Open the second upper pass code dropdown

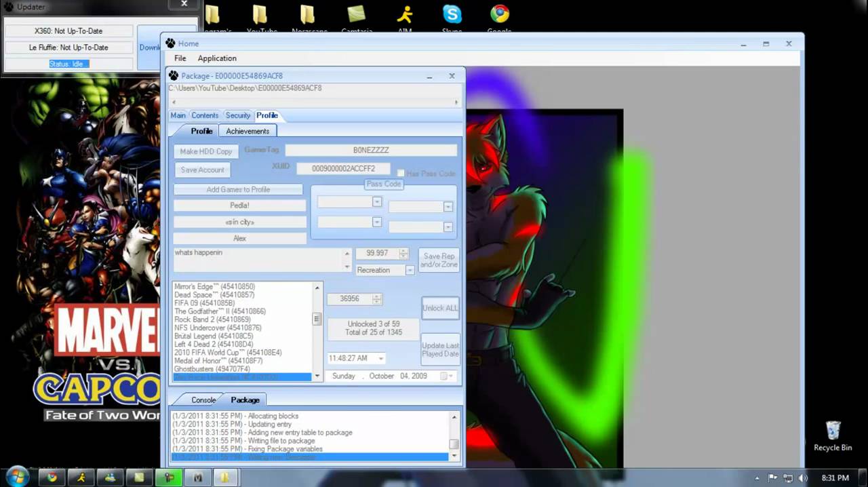tap(448, 207)
